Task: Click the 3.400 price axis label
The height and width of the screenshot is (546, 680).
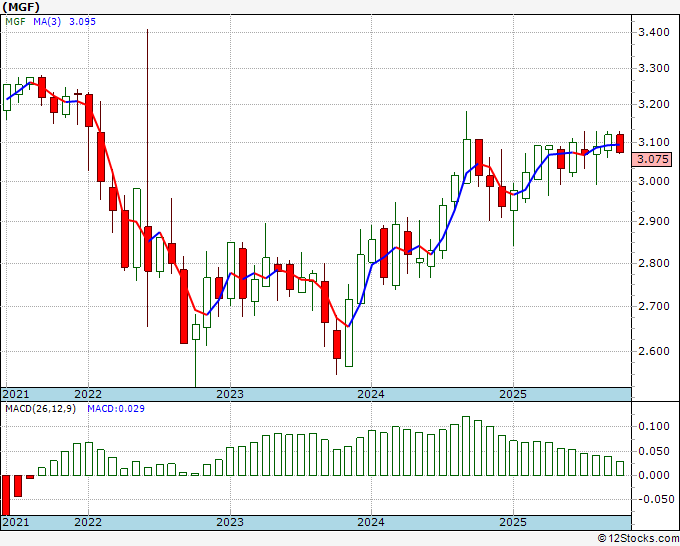Action: click(654, 32)
